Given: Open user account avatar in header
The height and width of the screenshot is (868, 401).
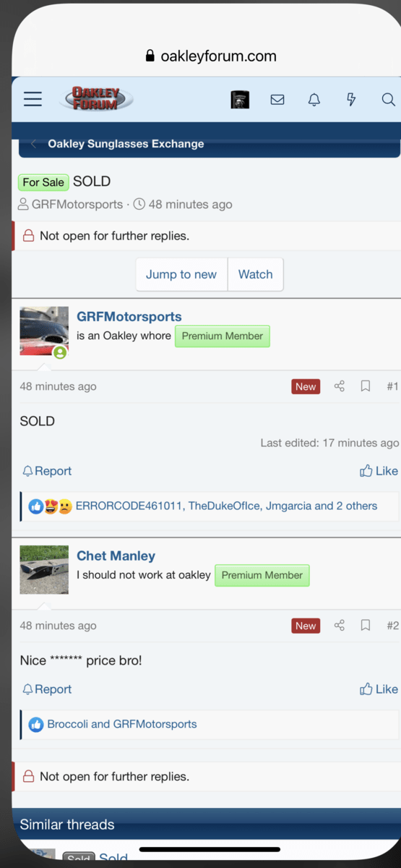Looking at the screenshot, I should click(x=240, y=100).
